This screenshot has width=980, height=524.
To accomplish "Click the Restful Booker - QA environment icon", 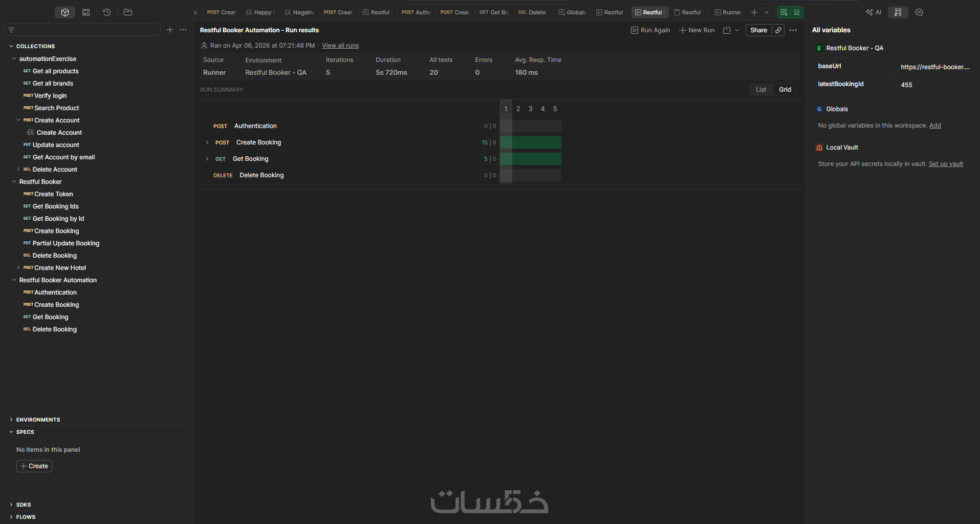I will [819, 48].
